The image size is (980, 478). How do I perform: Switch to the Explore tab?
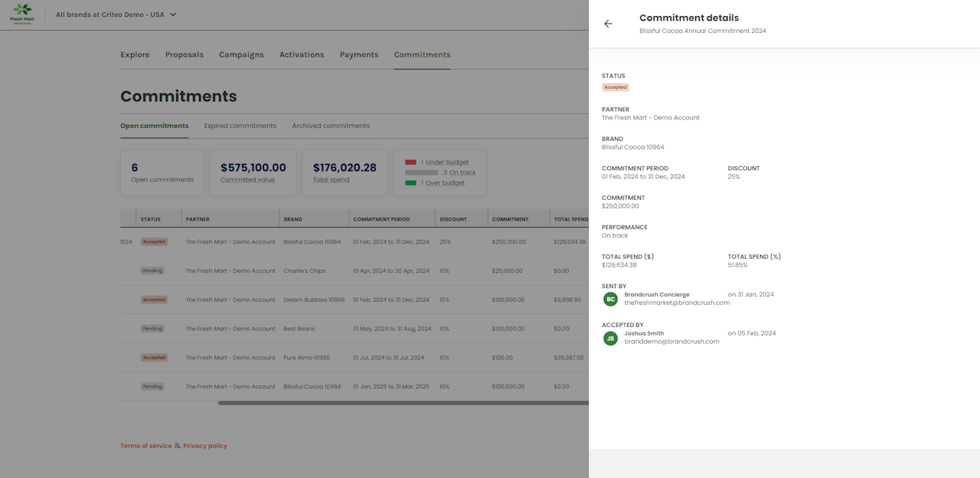coord(135,54)
